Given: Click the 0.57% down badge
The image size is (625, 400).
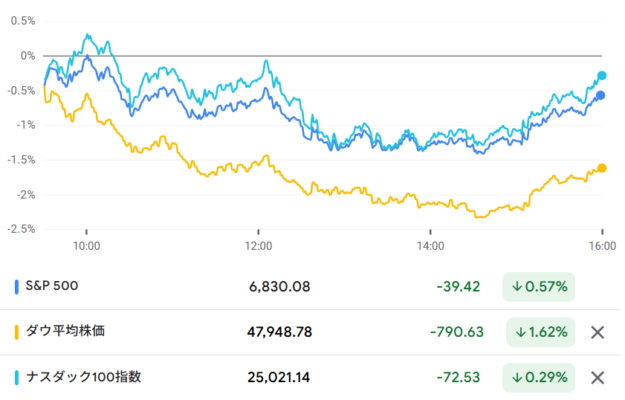Looking at the screenshot, I should coord(539,287).
